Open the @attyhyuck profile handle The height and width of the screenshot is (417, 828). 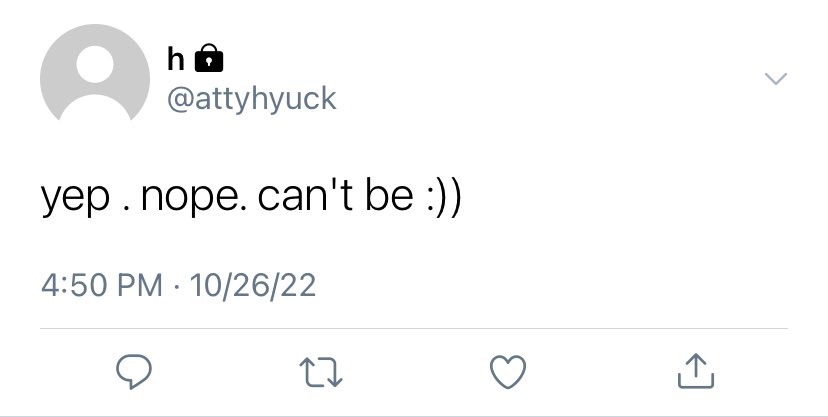click(x=252, y=99)
